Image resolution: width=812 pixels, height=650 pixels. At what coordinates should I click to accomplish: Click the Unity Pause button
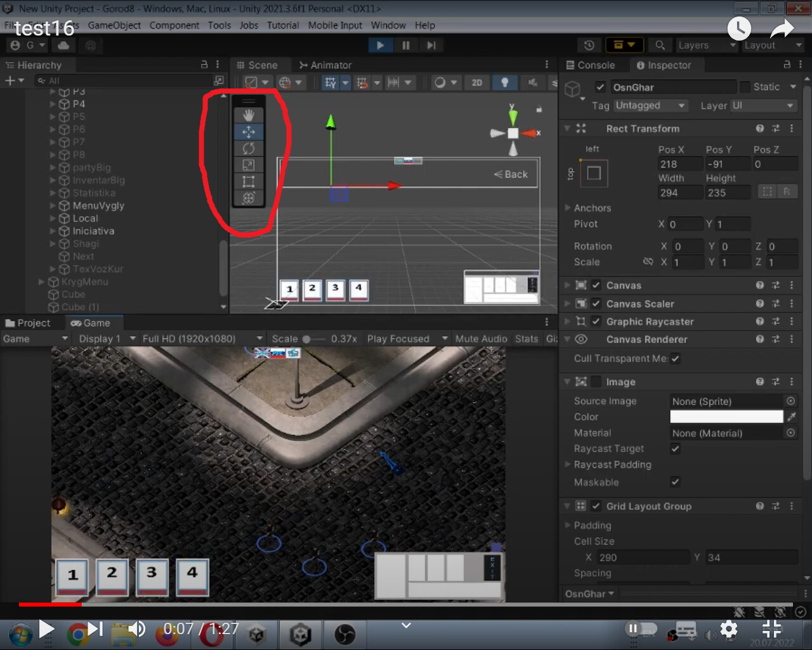click(406, 45)
